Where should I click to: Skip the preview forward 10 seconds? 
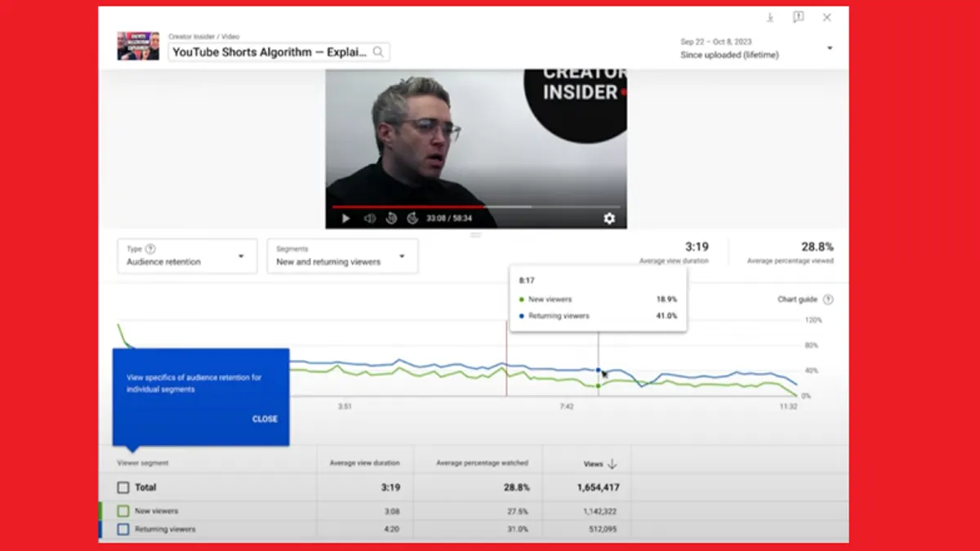(412, 219)
